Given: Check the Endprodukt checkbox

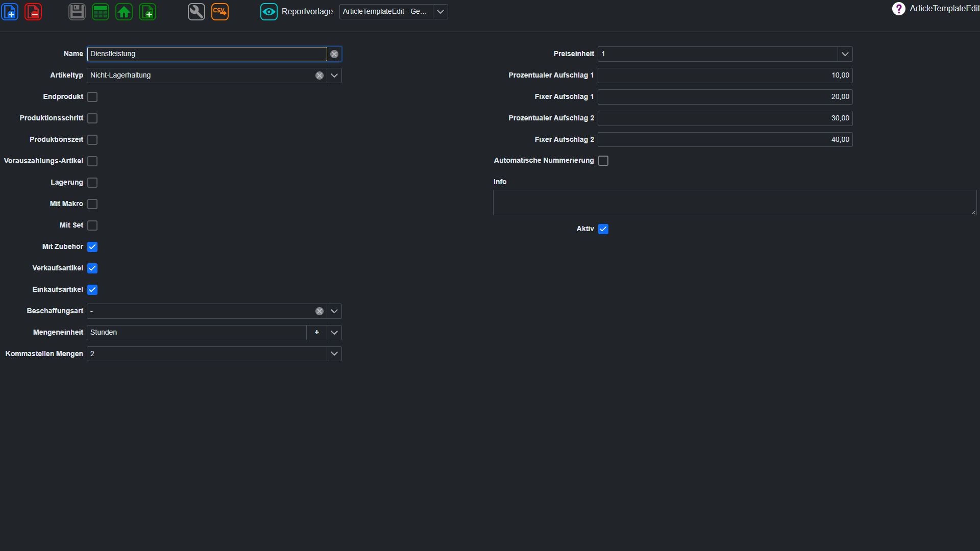Looking at the screenshot, I should 92,97.
